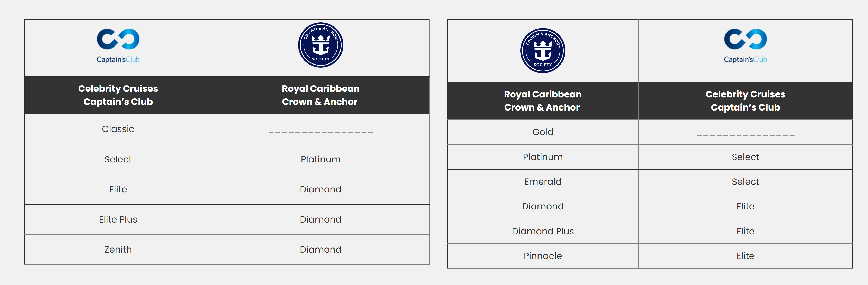Click the Captain's Club logo in right table

point(745,46)
